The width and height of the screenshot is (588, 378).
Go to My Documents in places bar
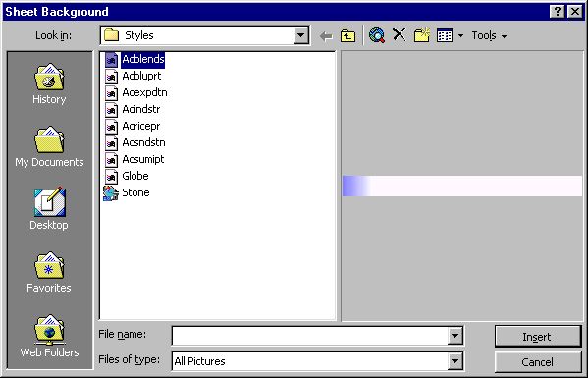[x=49, y=146]
